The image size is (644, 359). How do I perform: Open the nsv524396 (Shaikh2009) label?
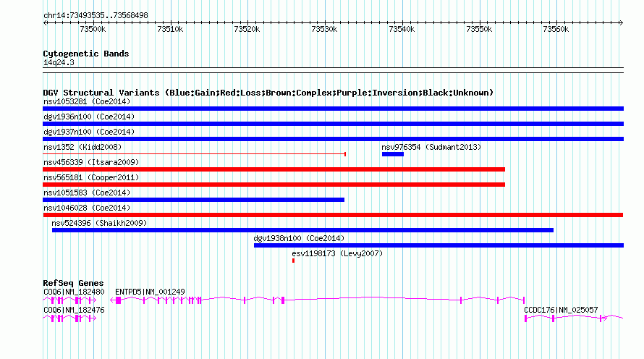pos(99,223)
